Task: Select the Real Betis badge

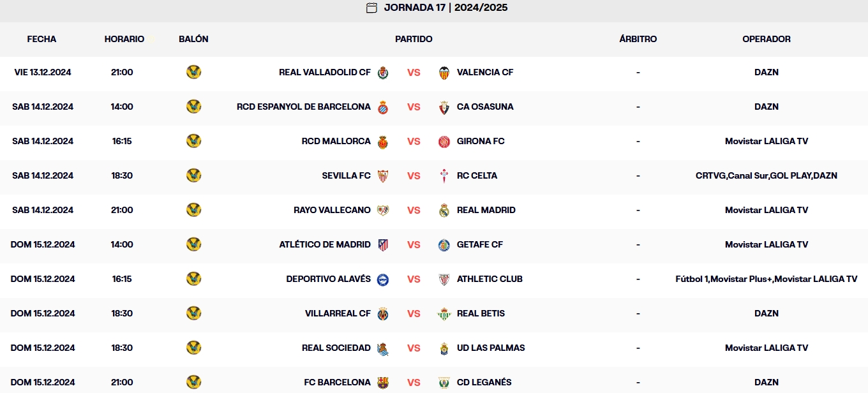Action: coord(444,313)
